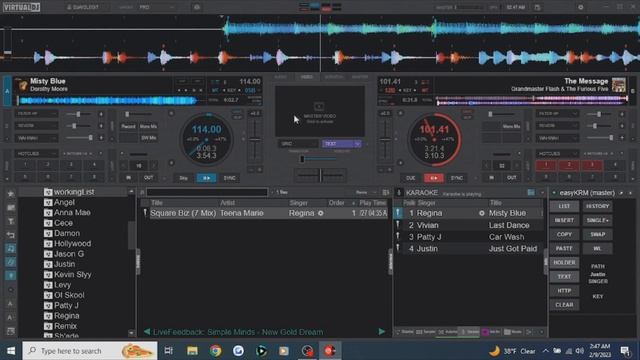The height and width of the screenshot is (360, 640).
Task: Click the settings gear icon in title bar
Action: (580, 7)
